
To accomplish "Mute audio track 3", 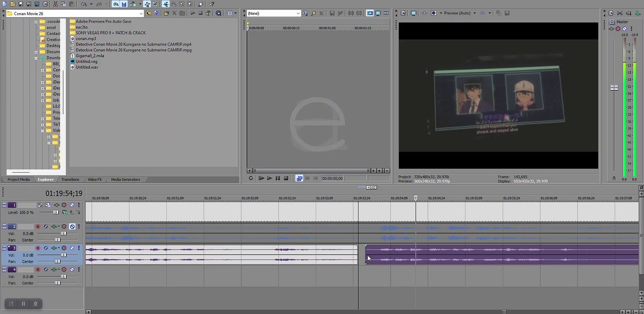I will (72, 248).
